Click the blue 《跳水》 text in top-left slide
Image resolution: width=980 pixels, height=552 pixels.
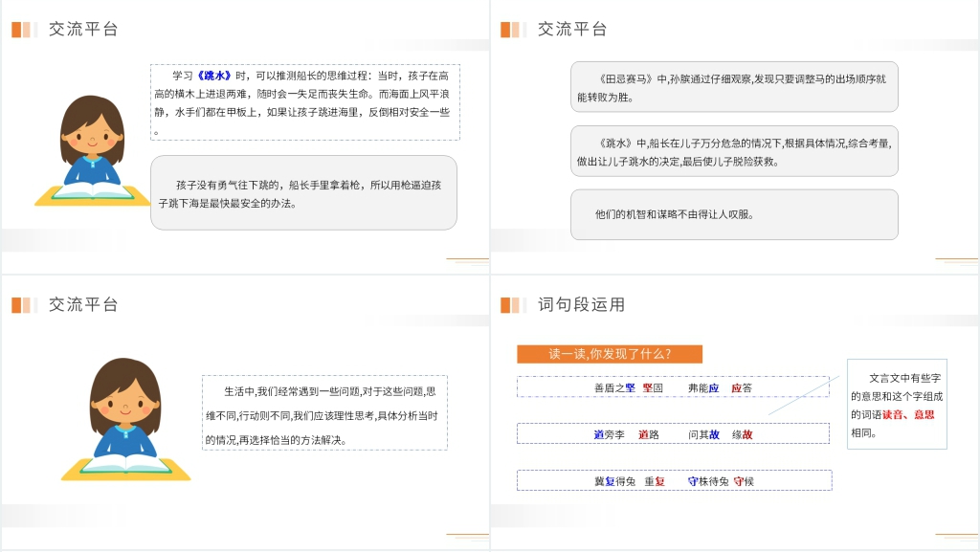pyautogui.click(x=220, y=75)
